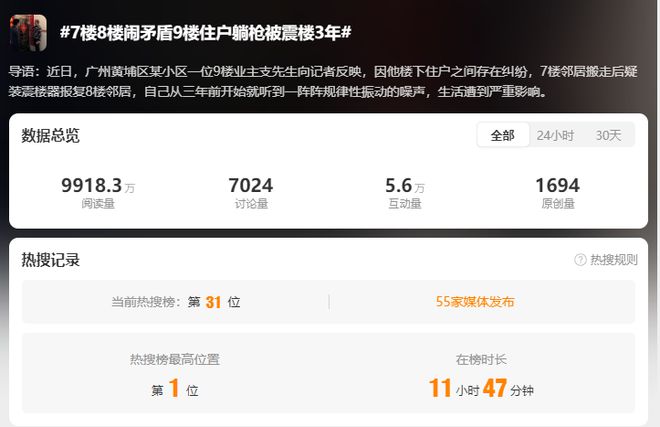Click the 热搜记录 section heading

click(51, 260)
